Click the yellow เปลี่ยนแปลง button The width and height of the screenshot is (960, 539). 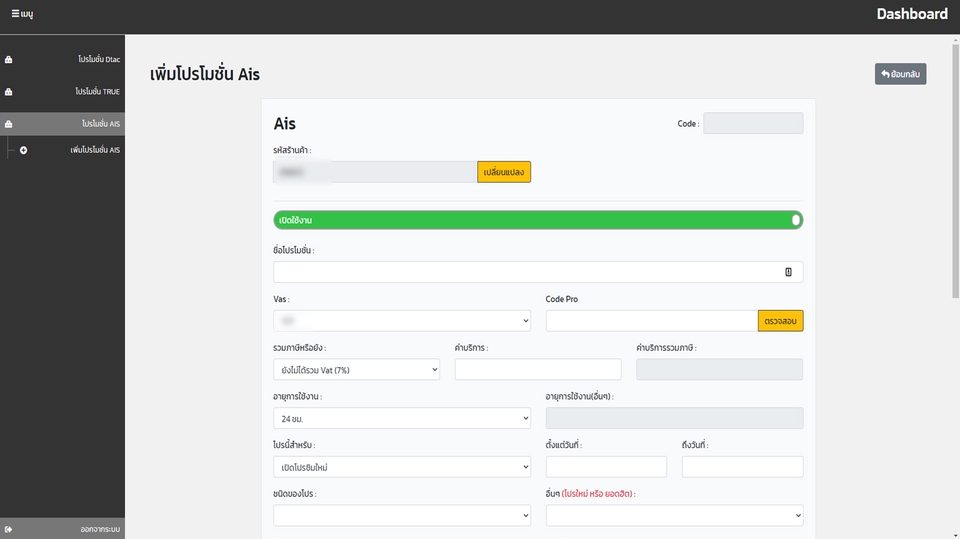click(x=504, y=172)
